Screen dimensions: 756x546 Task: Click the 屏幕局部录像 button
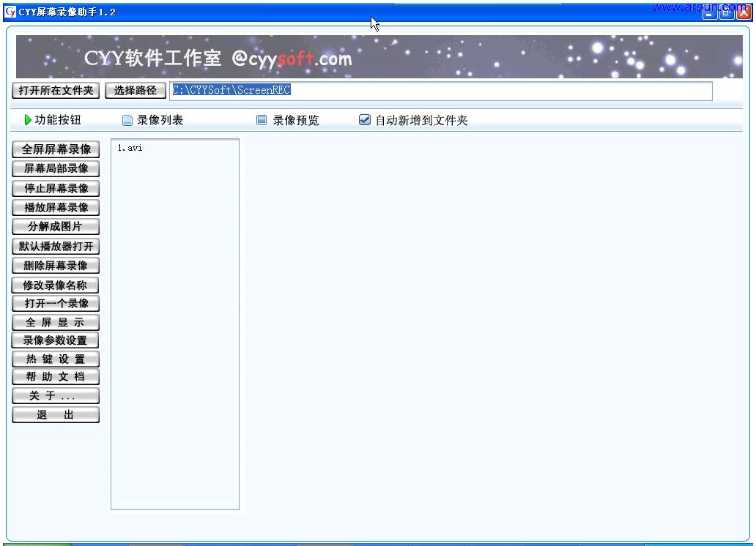click(56, 168)
